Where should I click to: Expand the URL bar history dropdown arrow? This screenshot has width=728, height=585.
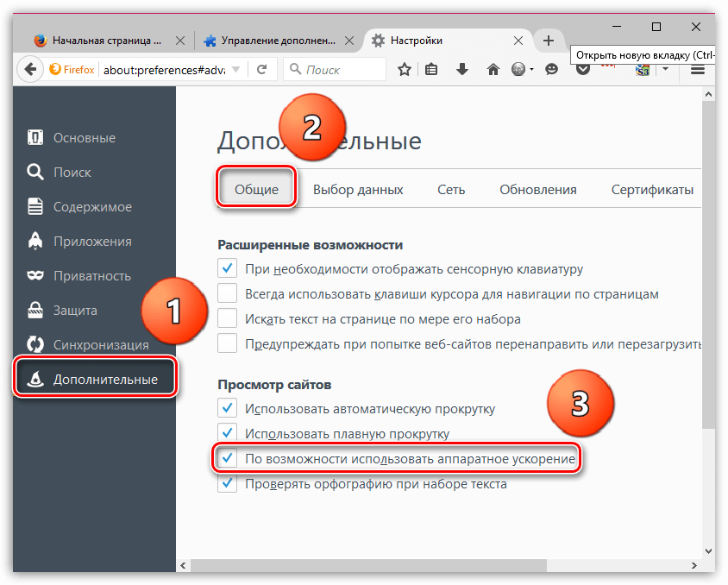237,69
